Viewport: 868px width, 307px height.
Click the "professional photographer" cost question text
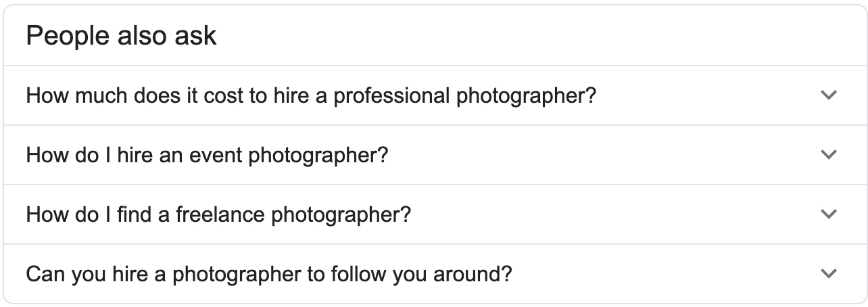[311, 95]
